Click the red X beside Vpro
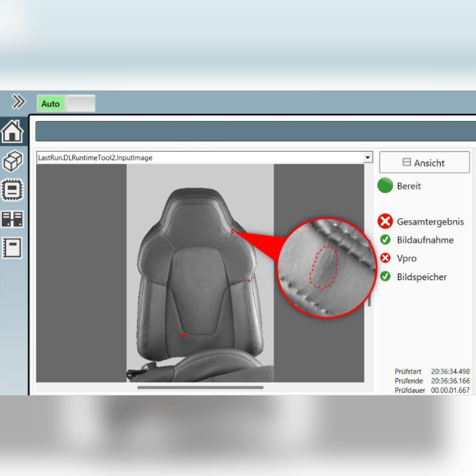The width and height of the screenshot is (476, 476). tap(385, 258)
